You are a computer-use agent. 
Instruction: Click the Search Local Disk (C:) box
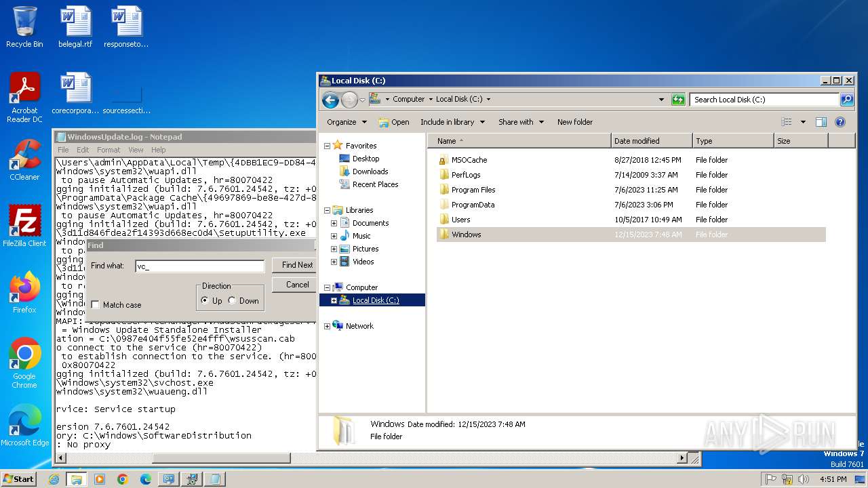(x=765, y=100)
